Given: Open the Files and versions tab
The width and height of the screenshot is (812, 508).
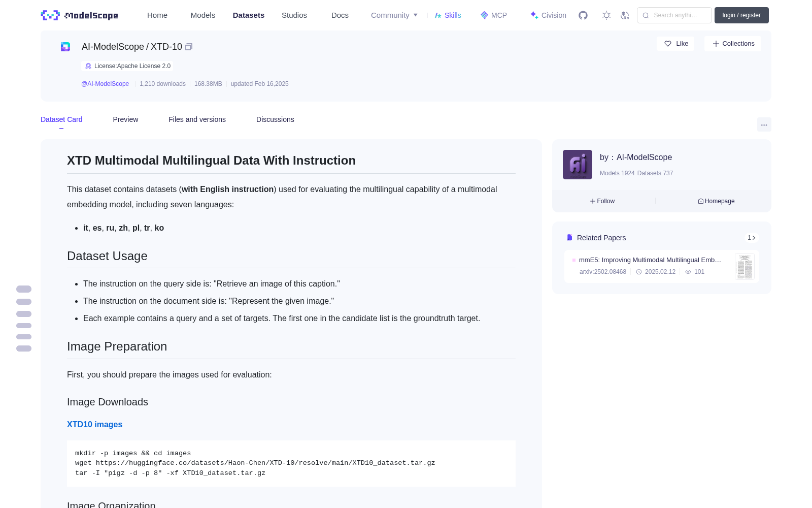Looking at the screenshot, I should tap(197, 119).
